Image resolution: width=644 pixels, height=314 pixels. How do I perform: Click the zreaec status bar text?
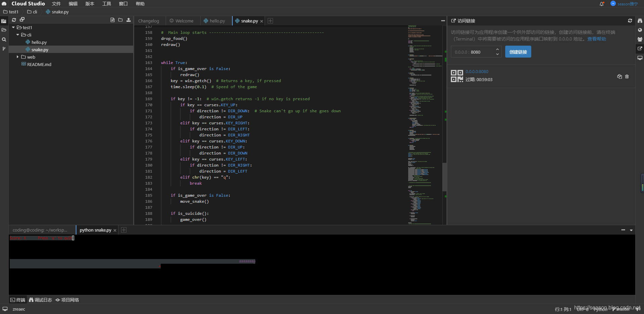pos(19,309)
